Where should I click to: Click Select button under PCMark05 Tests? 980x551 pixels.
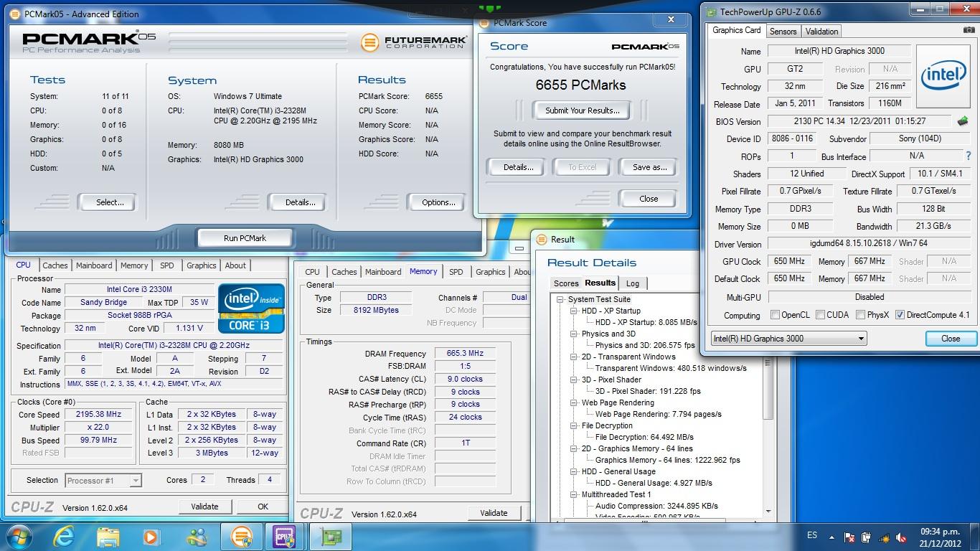pyautogui.click(x=110, y=202)
